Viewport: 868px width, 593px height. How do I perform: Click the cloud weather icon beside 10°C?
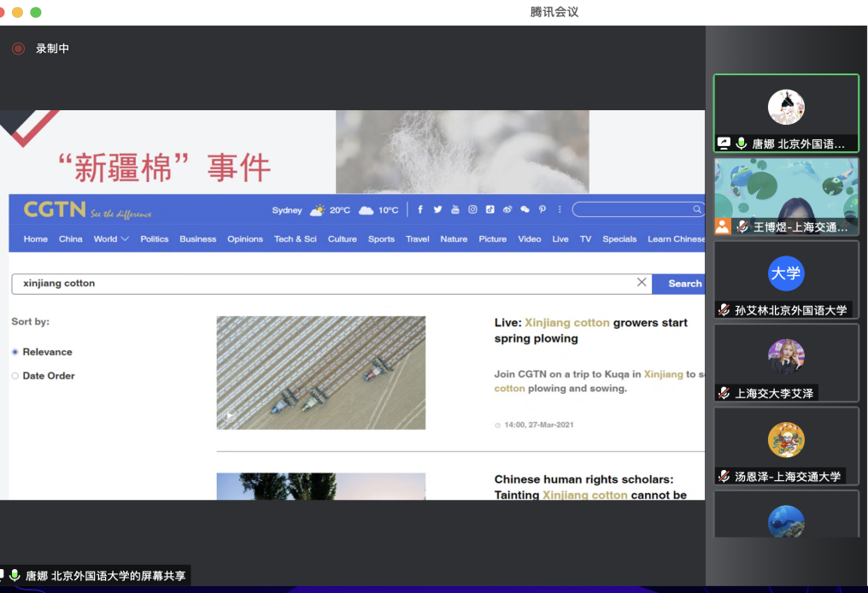tap(366, 210)
